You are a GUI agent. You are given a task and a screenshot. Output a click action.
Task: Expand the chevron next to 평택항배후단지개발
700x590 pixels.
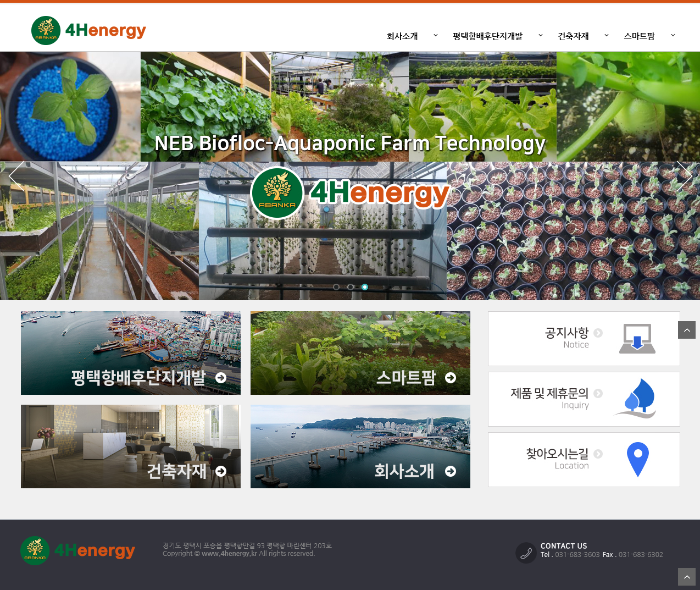tap(541, 36)
